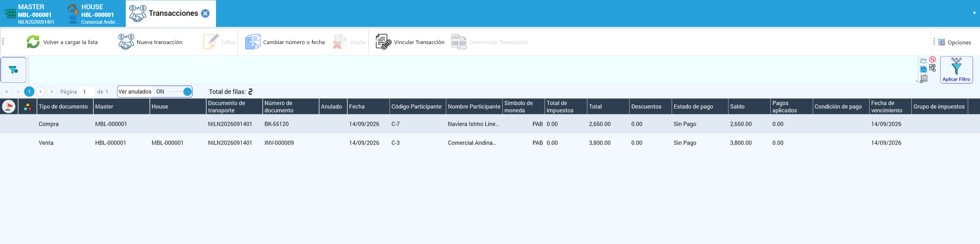Viewport: 980px width, 244px height.
Task: Click the Aplicar Filtro button
Action: pos(956,70)
